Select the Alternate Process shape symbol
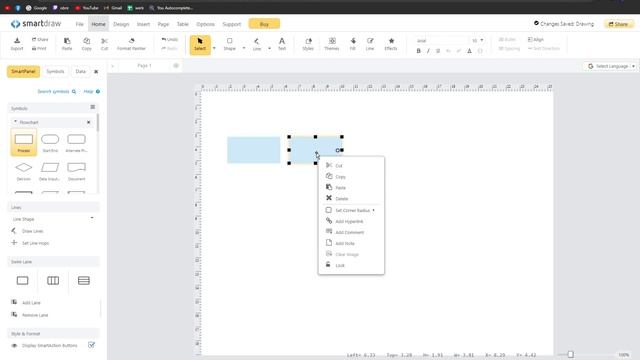640x360 pixels. 76,142
